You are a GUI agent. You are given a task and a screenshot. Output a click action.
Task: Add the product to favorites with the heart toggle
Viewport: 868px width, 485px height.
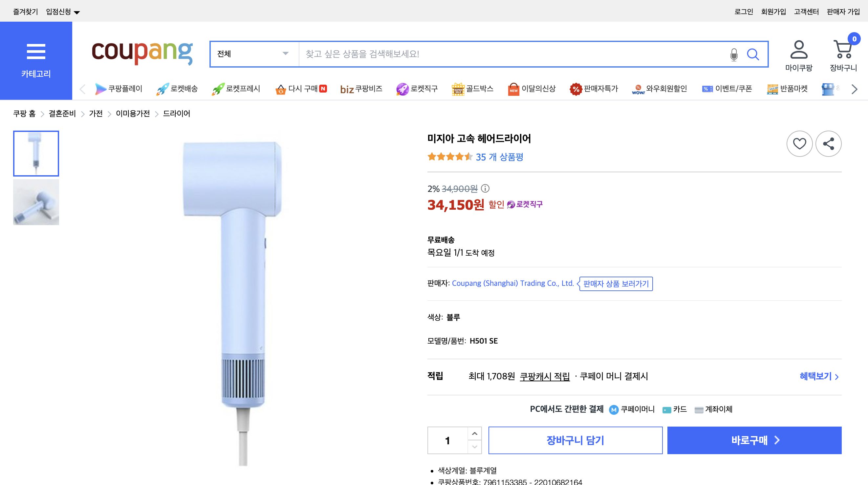799,143
